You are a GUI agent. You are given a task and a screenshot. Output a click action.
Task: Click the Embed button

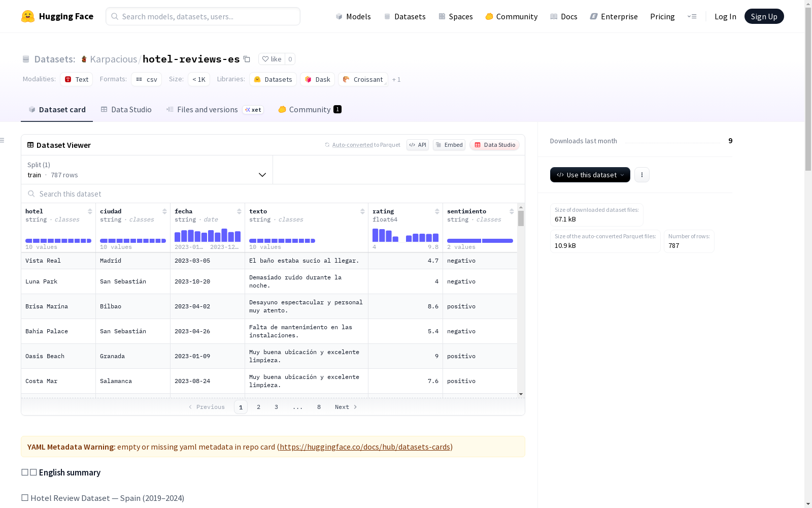pyautogui.click(x=449, y=145)
